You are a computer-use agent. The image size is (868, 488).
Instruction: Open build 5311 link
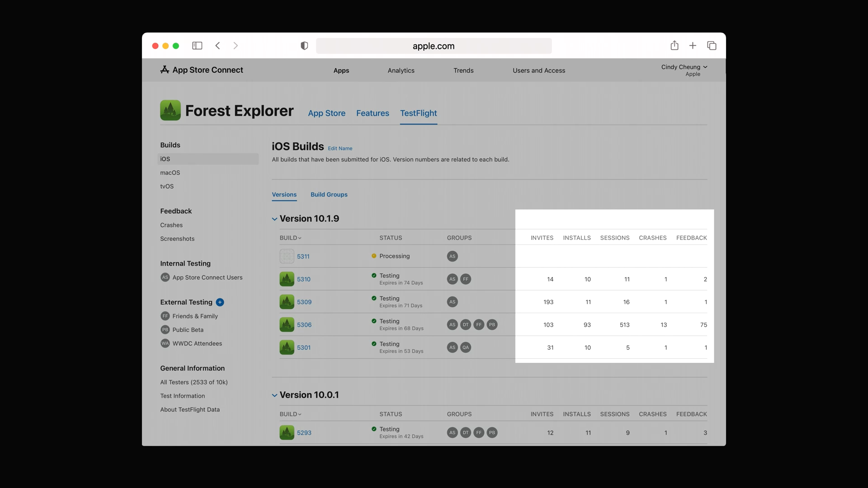(303, 257)
